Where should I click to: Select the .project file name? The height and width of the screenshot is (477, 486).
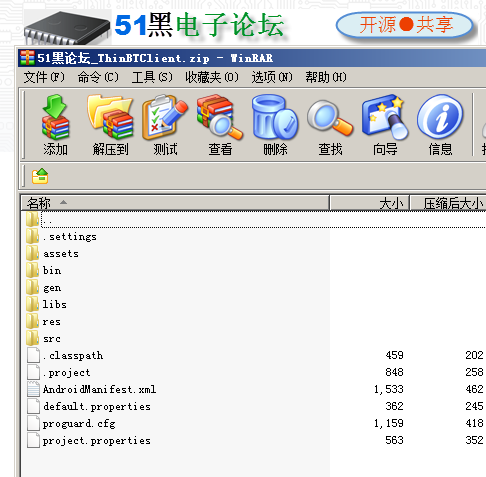(67, 373)
